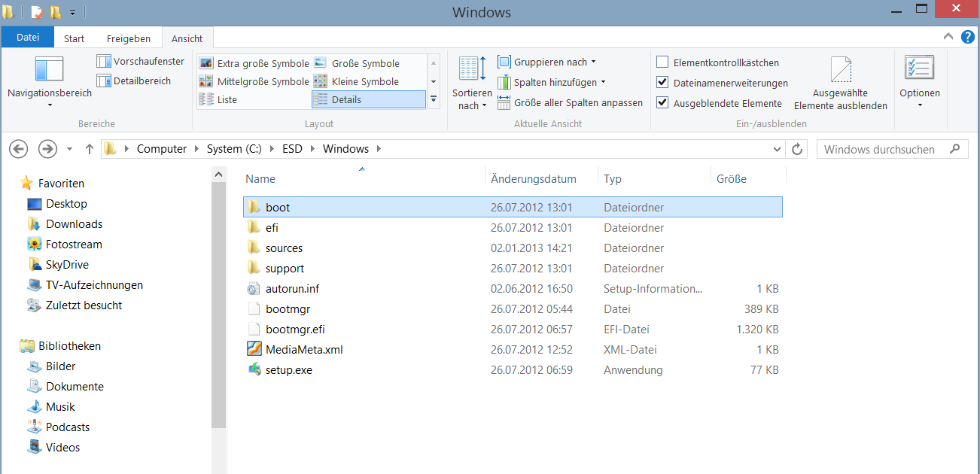Viewport: 980px width, 474px height.
Task: Open Fotostream in Favoriten
Action: click(x=64, y=245)
